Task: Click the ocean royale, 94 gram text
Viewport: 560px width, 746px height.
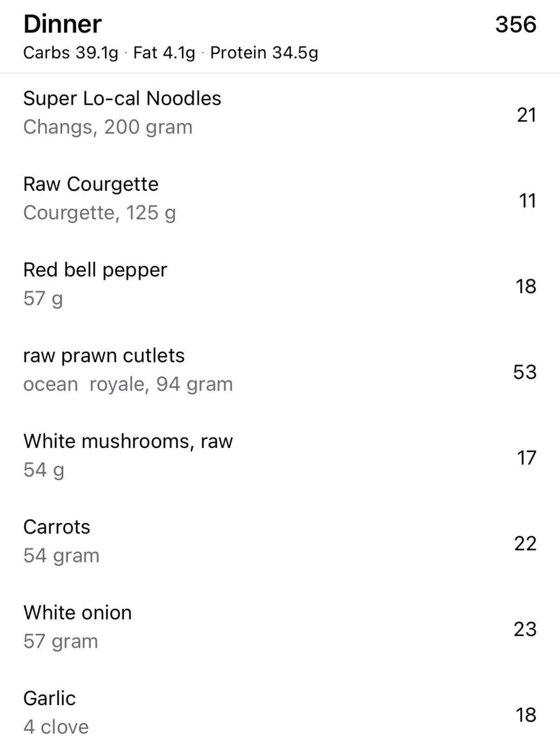Action: 128,384
